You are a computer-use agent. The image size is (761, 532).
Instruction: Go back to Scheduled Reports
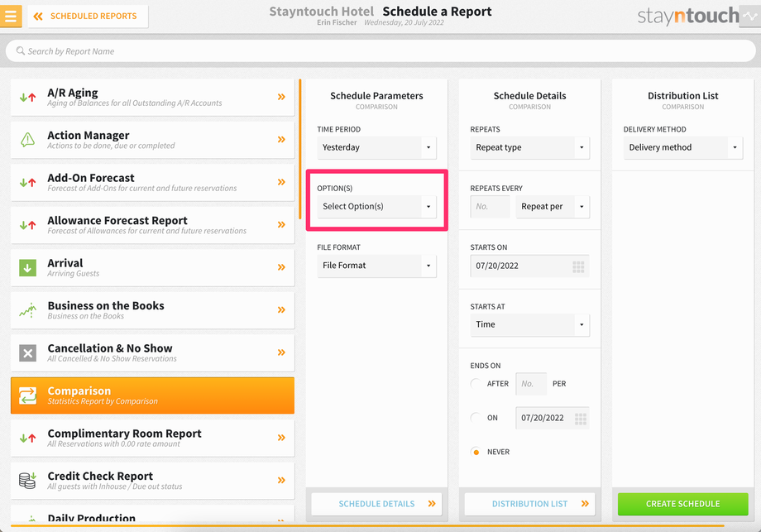pos(88,17)
